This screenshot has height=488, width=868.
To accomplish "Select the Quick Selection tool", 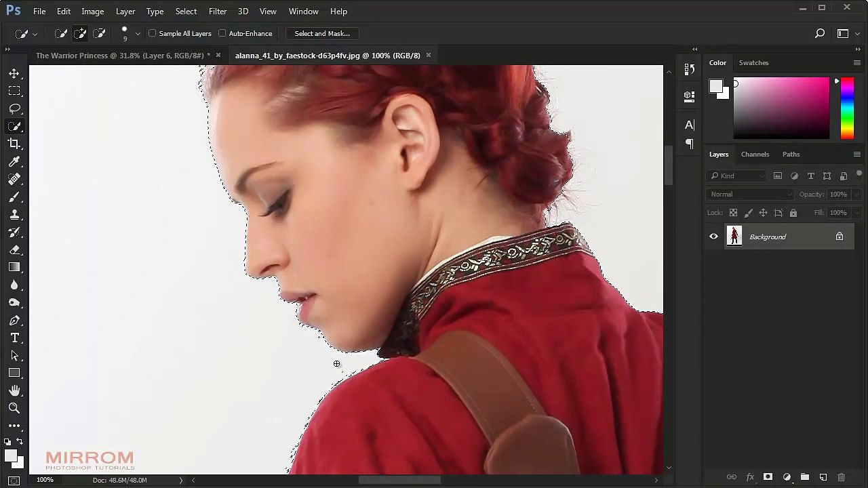I will click(14, 126).
